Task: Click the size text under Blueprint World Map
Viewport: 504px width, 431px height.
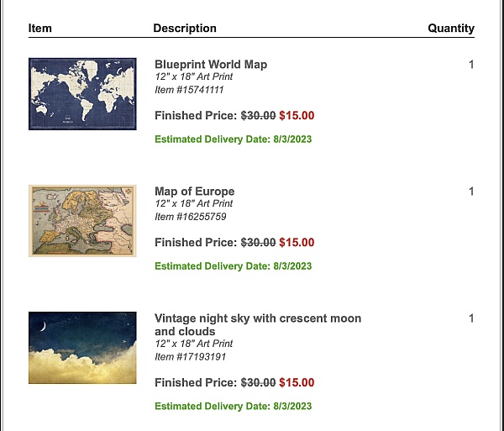Action: (x=194, y=77)
